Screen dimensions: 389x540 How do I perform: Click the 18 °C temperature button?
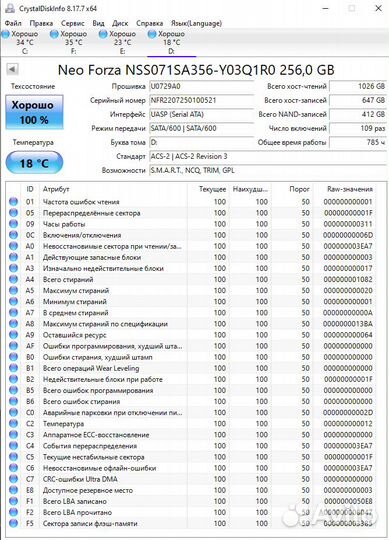coord(34,163)
